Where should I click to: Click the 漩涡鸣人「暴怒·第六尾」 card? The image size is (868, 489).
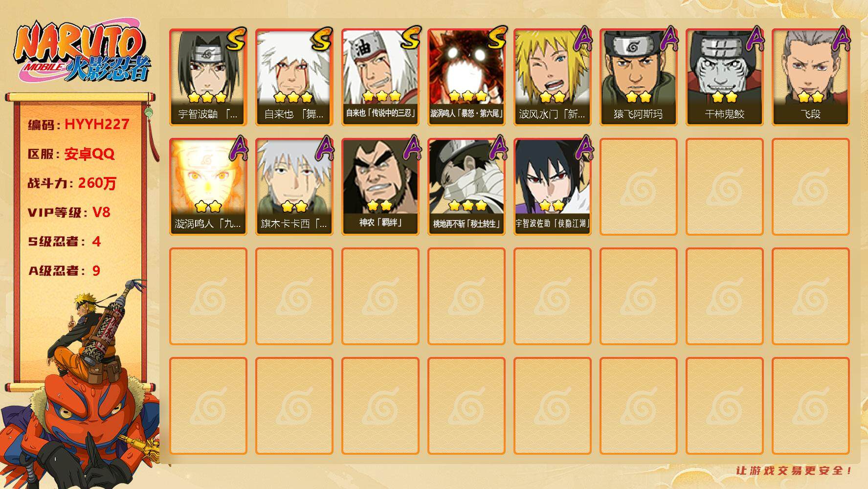pos(466,77)
